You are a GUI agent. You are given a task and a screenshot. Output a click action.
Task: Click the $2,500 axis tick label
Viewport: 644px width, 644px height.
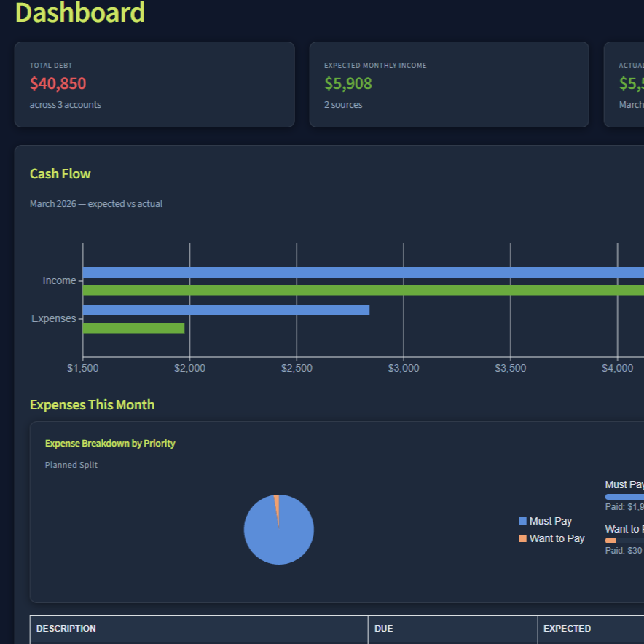pyautogui.click(x=297, y=368)
